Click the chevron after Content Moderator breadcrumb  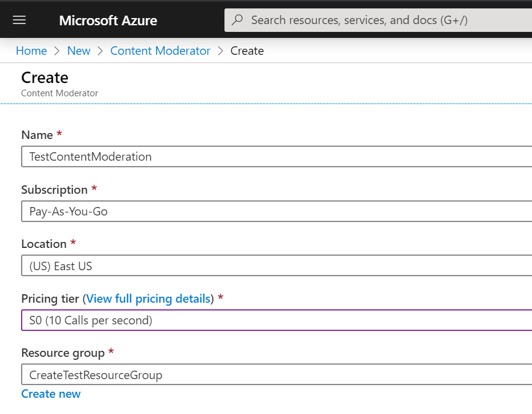coord(220,51)
